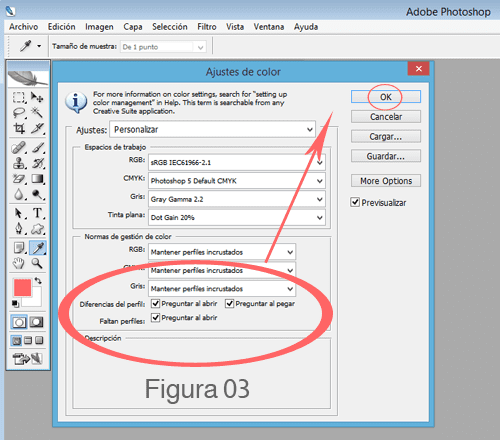This screenshot has height=440, width=500.
Task: Select the Lasso tool
Action: (19, 113)
